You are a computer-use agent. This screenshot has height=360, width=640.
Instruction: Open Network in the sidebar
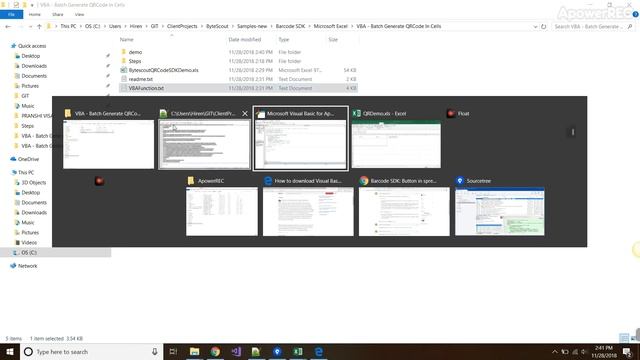pos(27,266)
